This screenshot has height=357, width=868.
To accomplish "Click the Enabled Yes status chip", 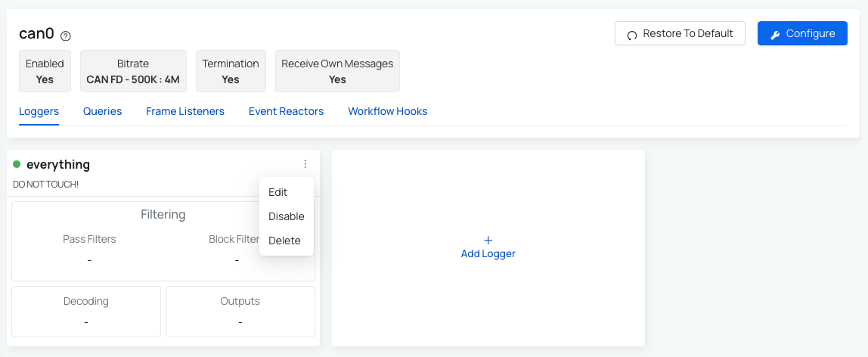I will [45, 71].
